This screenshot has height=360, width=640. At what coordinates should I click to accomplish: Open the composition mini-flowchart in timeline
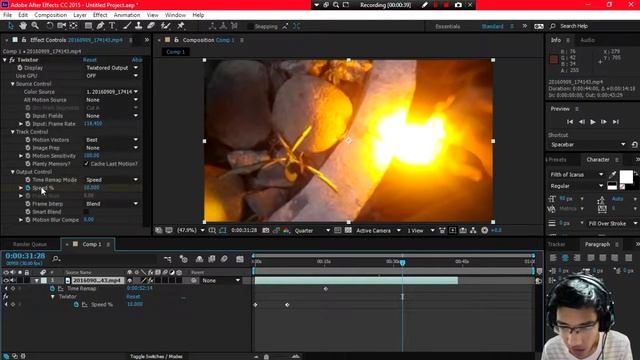tap(167, 259)
